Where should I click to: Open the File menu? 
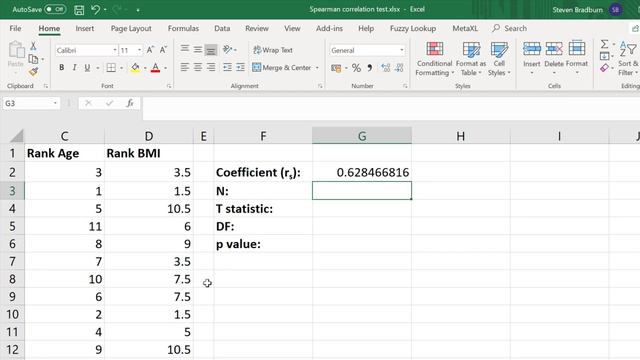tap(15, 28)
